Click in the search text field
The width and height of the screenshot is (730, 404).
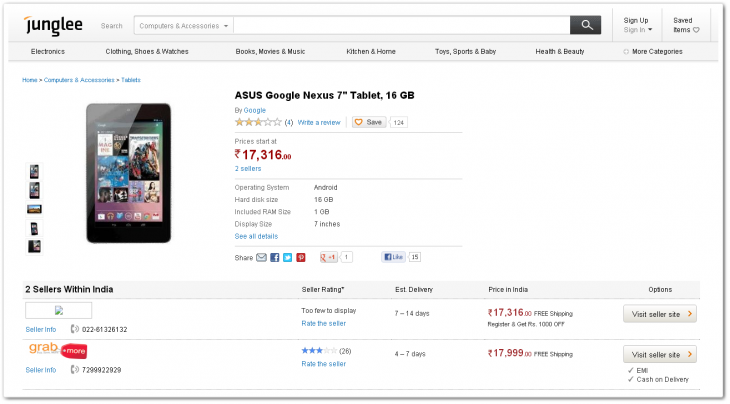click(x=400, y=25)
